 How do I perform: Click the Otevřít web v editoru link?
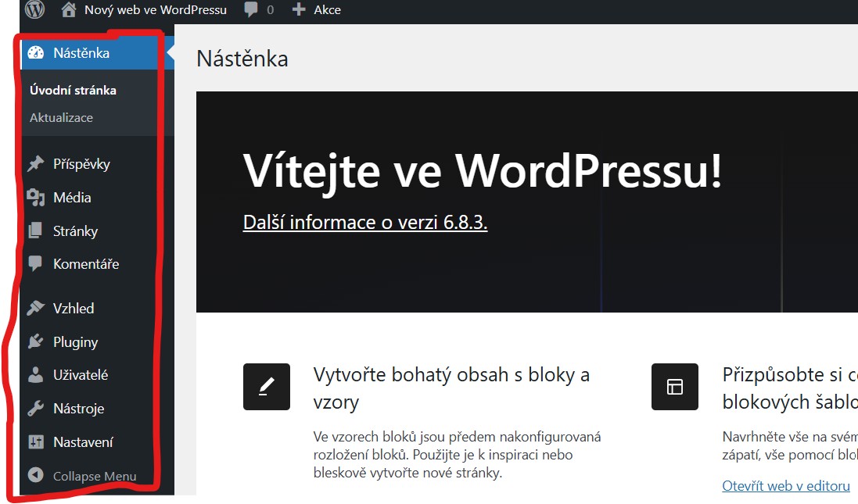[786, 486]
